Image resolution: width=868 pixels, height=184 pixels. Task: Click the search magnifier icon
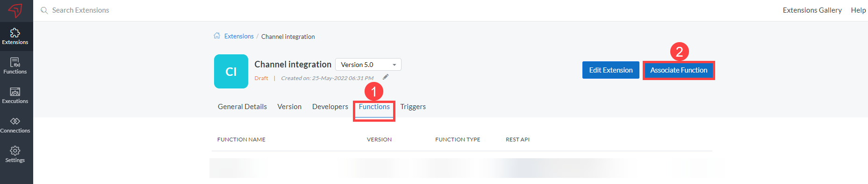[x=44, y=10]
